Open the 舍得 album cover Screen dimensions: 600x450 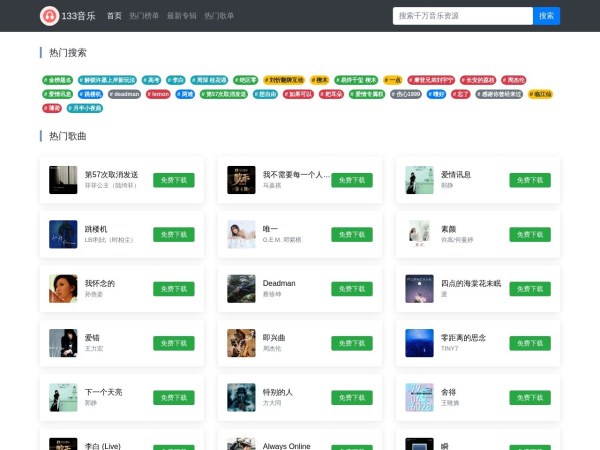click(x=419, y=397)
